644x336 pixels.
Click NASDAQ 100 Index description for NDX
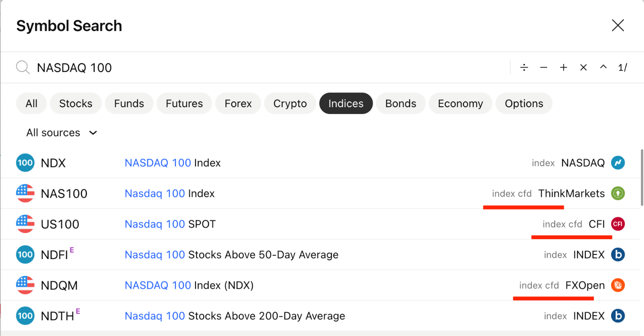pos(173,163)
